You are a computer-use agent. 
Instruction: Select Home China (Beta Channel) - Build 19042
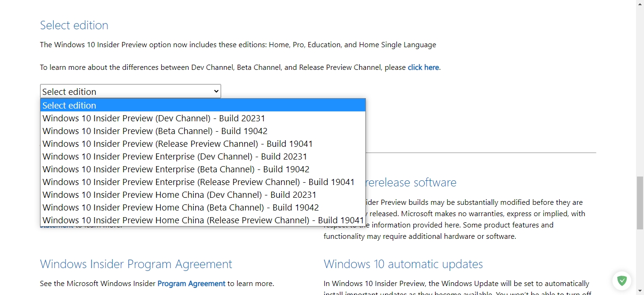click(x=203, y=207)
